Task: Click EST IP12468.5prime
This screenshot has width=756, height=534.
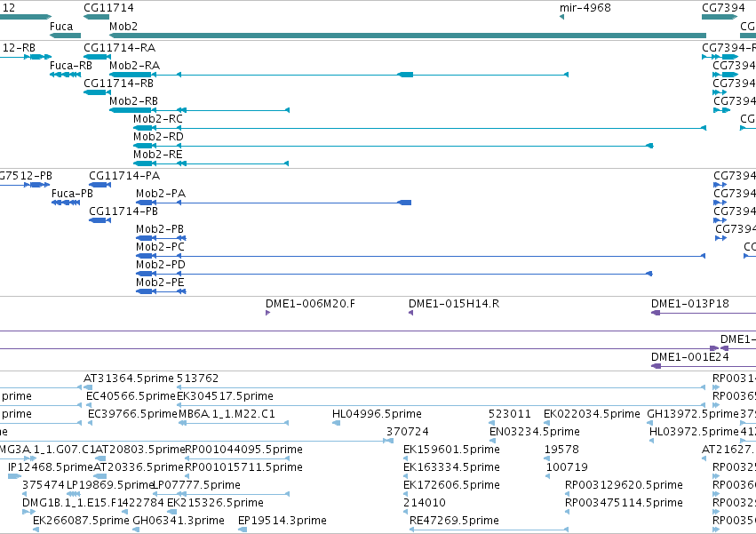Action: tap(14, 476)
